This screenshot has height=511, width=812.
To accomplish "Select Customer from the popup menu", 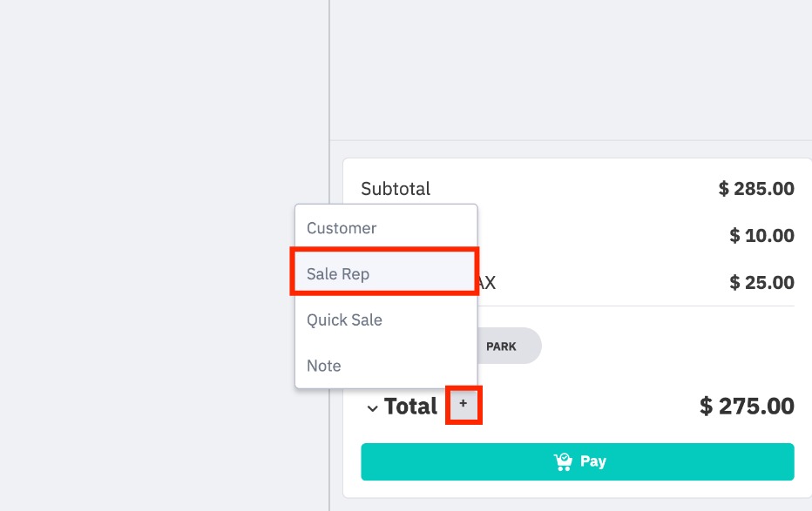I will [x=342, y=228].
